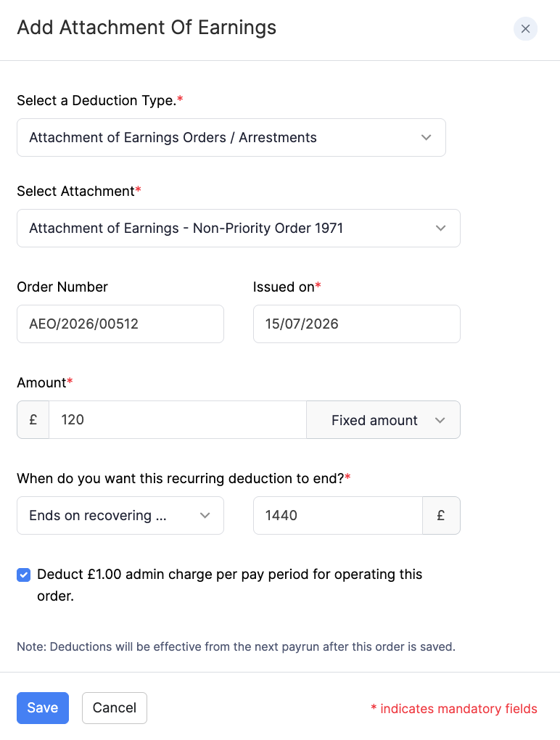Click the 'Add Attachment Of Earnings' title
Viewport: 560px width, 740px height.
pyautogui.click(x=147, y=28)
